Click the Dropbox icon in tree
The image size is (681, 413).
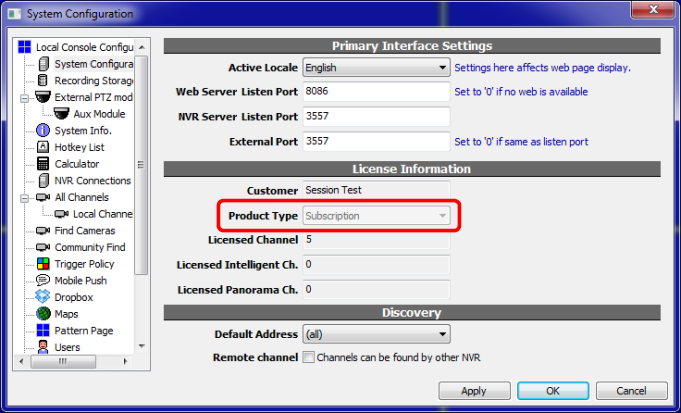pos(43,297)
